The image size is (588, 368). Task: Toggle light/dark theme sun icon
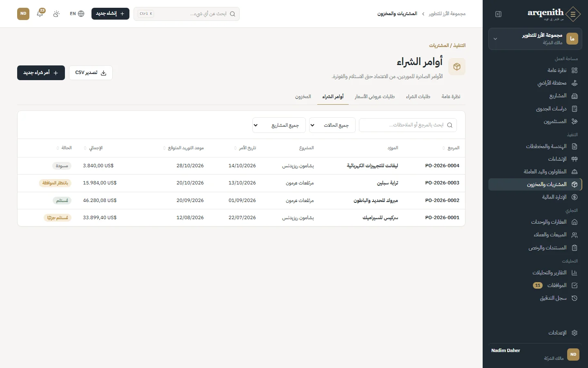click(56, 13)
